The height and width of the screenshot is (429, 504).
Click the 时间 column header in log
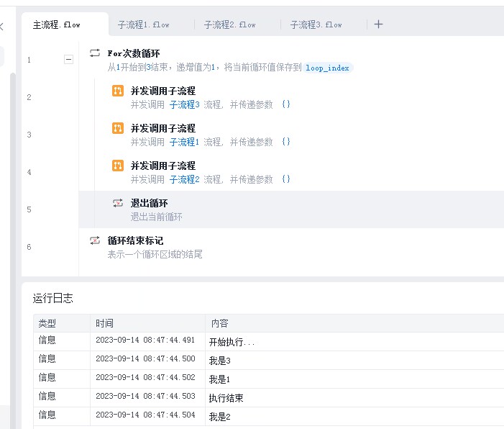(105, 323)
